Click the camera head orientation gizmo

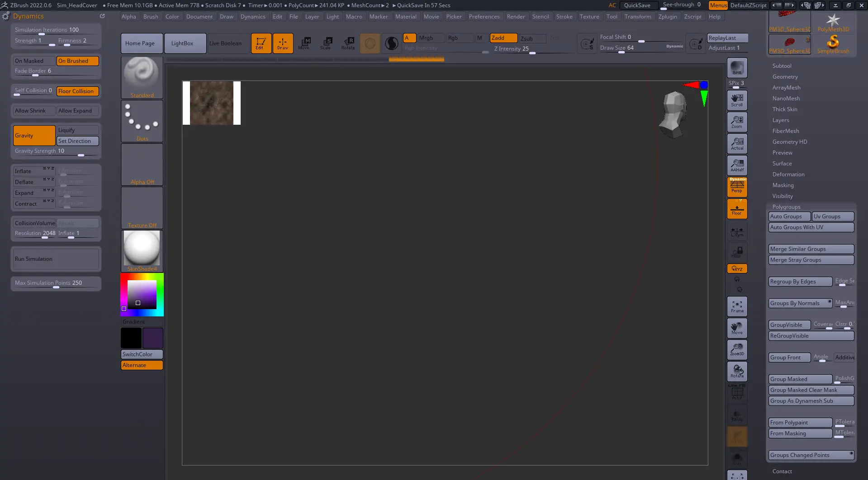pyautogui.click(x=674, y=115)
